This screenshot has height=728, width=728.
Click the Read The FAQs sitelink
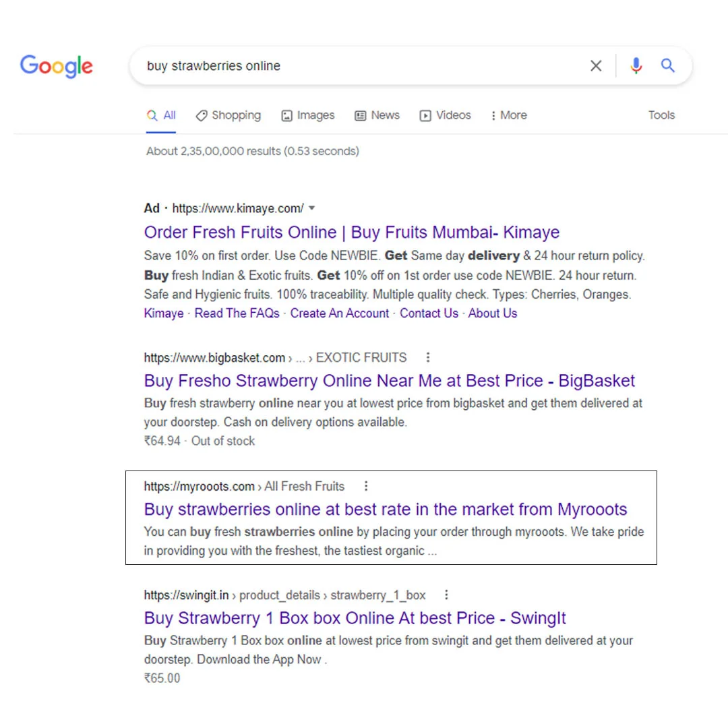237,313
